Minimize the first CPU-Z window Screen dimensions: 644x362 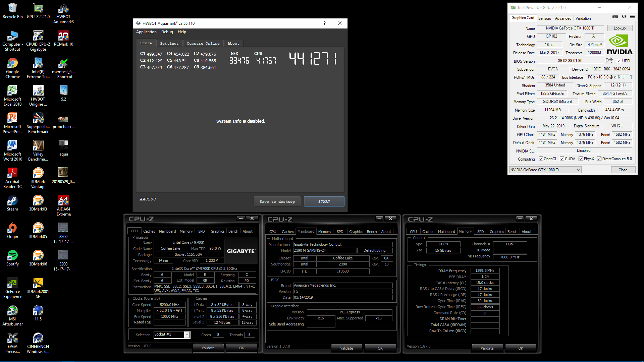[241, 218]
